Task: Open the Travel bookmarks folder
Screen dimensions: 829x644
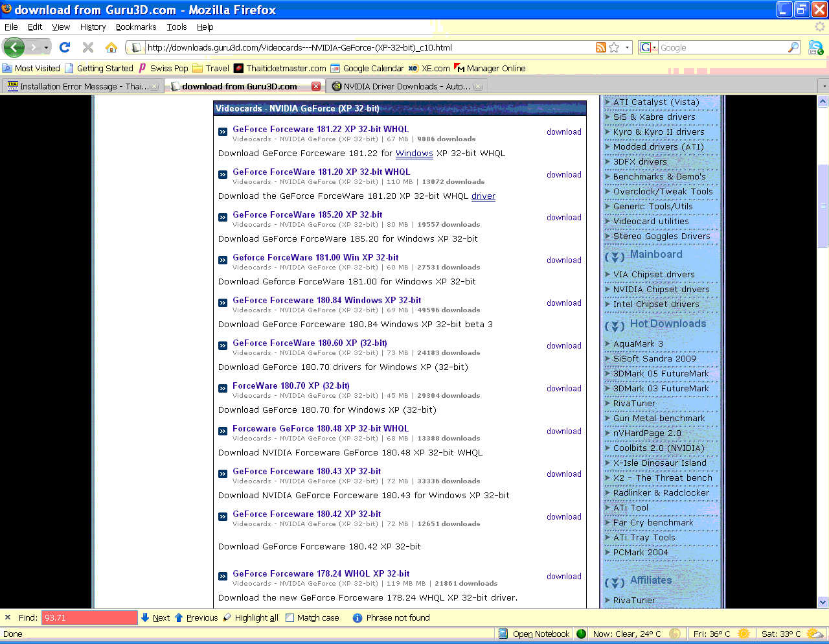Action: click(x=210, y=68)
